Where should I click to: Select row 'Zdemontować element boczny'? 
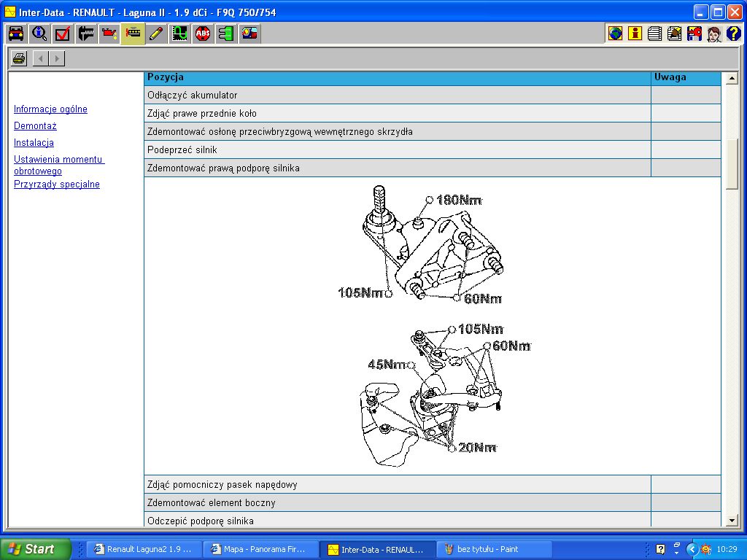[398, 502]
